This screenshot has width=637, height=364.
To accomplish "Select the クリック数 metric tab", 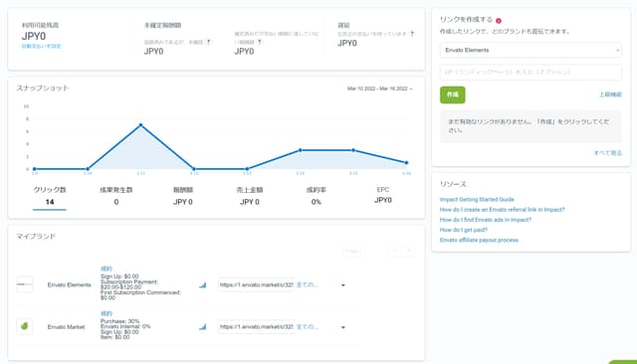I will coord(50,196).
